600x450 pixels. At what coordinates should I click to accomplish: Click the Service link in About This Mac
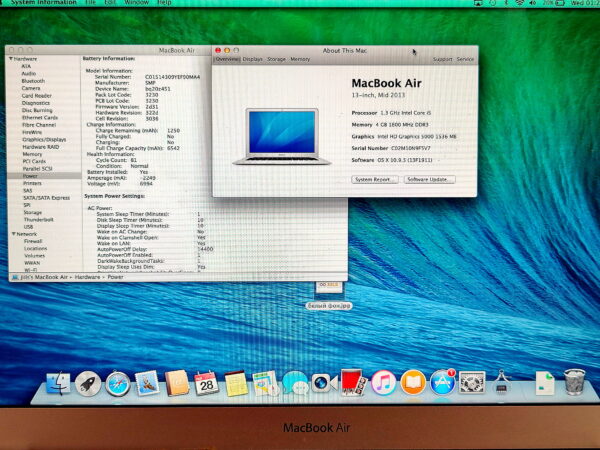click(x=465, y=59)
